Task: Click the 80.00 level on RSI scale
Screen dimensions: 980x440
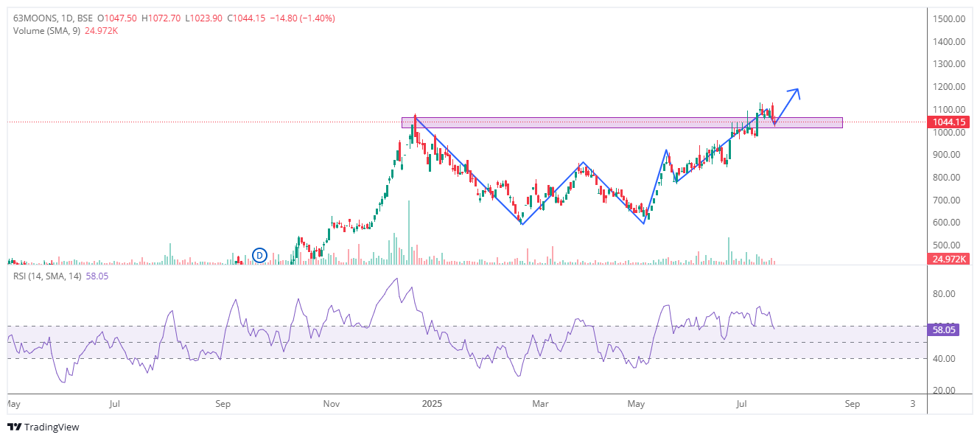Action: tap(945, 294)
